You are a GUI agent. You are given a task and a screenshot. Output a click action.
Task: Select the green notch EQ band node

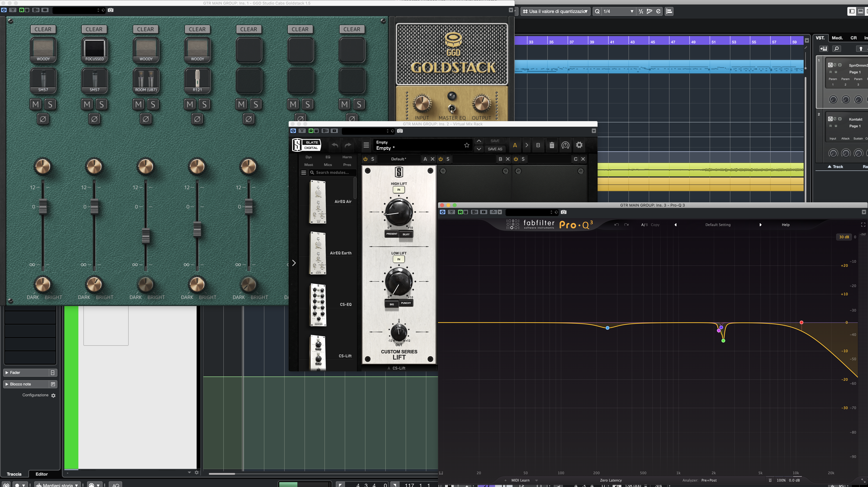click(723, 341)
